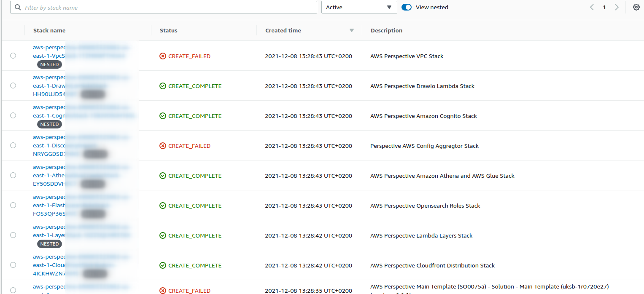This screenshot has height=294, width=644.
Task: Select radio button for DrawIo Lambda Stack row
Action: (13, 86)
